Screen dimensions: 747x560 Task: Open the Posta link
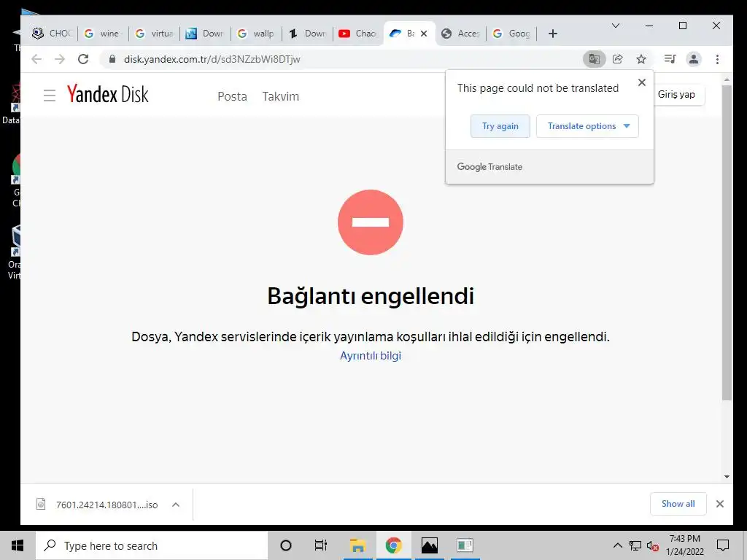[x=232, y=96]
